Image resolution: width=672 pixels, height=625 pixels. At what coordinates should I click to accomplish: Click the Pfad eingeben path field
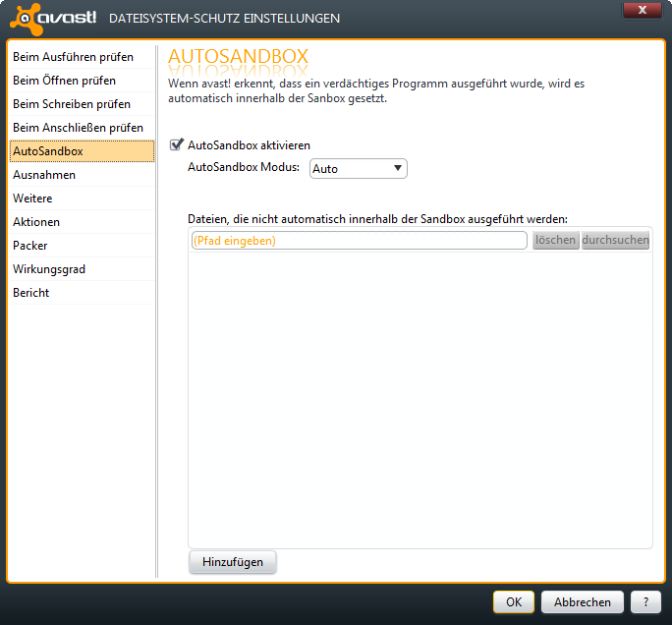pyautogui.click(x=359, y=241)
